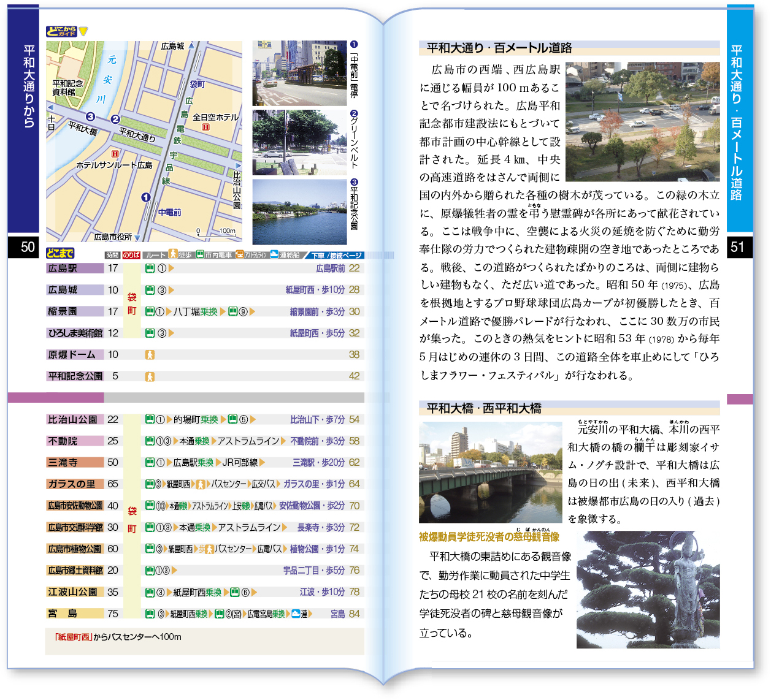Click the blue arrow beside 広島市役所 on map

[137, 238]
